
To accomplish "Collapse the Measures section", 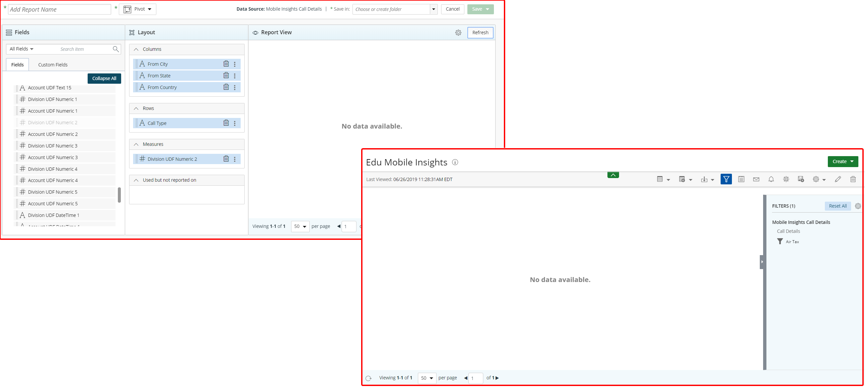I will pyautogui.click(x=136, y=144).
